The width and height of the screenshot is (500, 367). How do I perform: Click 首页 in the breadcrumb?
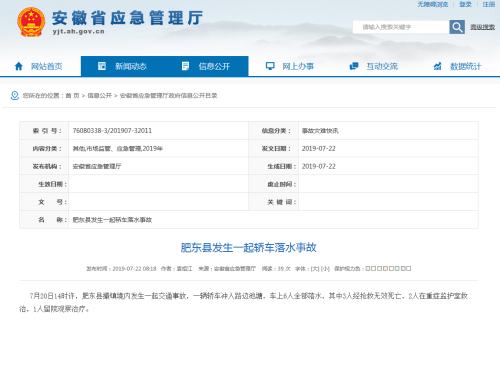pyautogui.click(x=72, y=96)
